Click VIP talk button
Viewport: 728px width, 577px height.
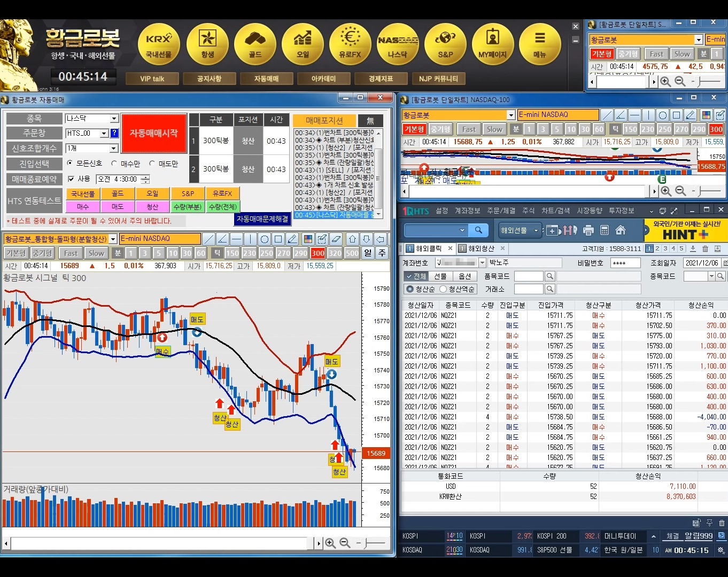coord(152,79)
